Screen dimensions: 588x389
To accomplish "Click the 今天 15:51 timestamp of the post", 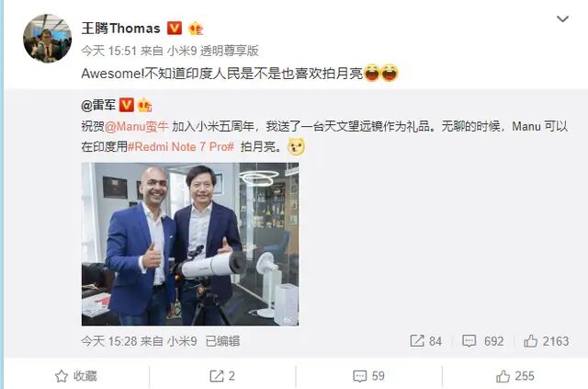I will point(108,51).
